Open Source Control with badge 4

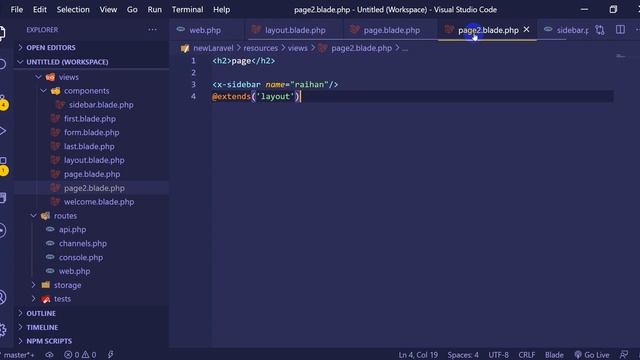2,102
